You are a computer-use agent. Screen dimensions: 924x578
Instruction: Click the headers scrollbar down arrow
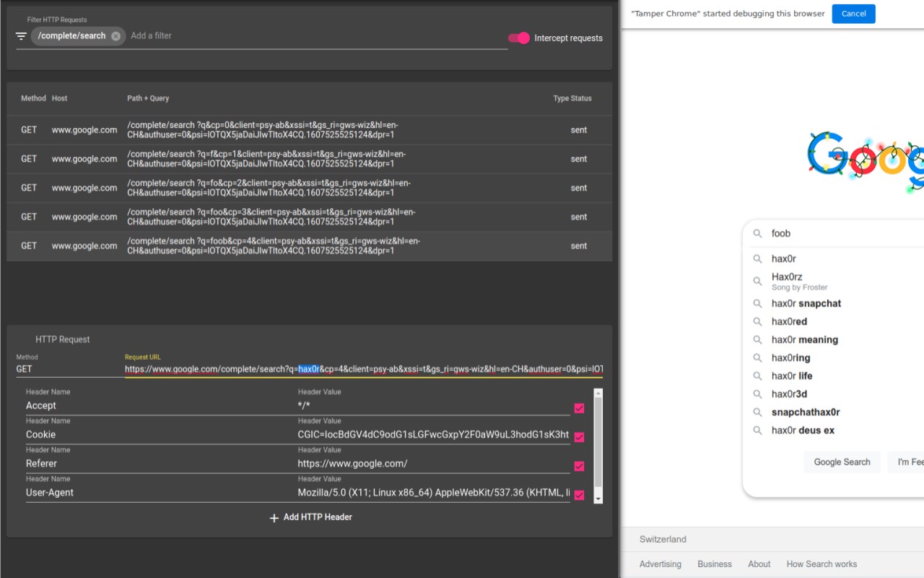[x=598, y=499]
